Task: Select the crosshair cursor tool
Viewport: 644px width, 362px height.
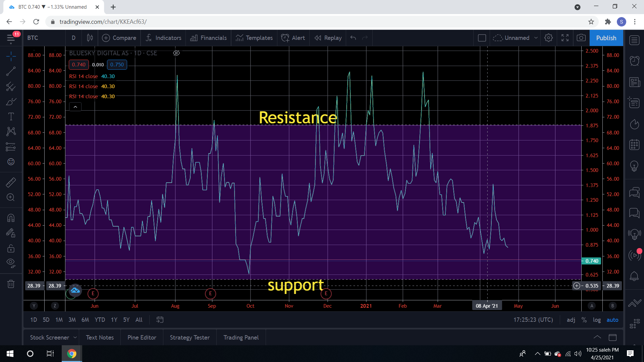Action: click(x=11, y=56)
